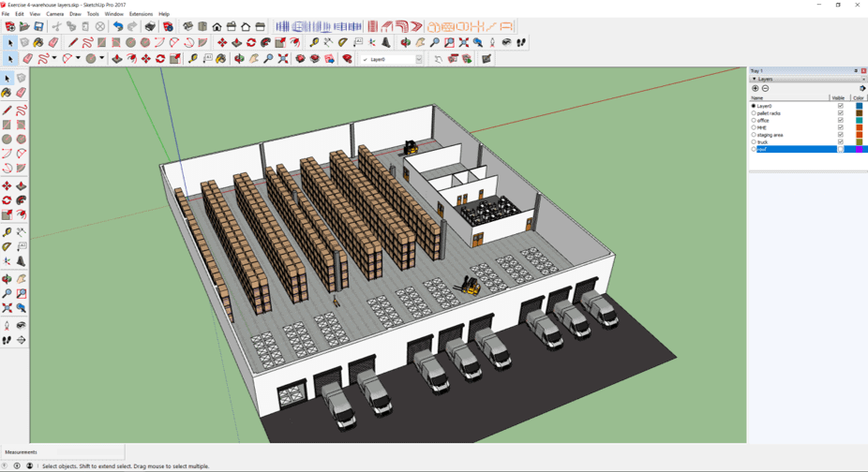Image resolution: width=868 pixels, height=472 pixels.
Task: Open the Draw menu
Action: (75, 14)
